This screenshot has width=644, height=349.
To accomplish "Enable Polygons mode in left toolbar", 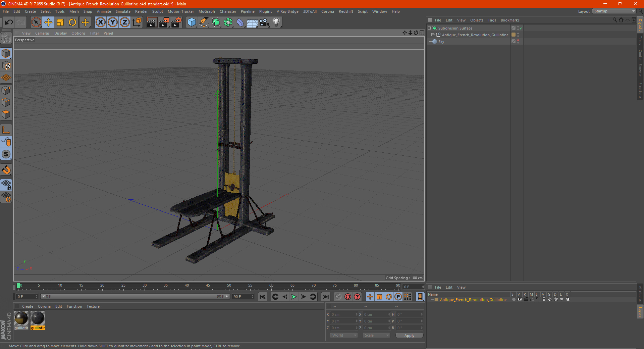I will 6,114.
